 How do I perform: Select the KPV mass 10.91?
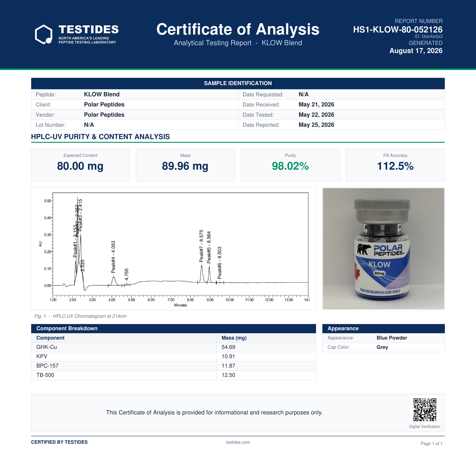coord(228,357)
